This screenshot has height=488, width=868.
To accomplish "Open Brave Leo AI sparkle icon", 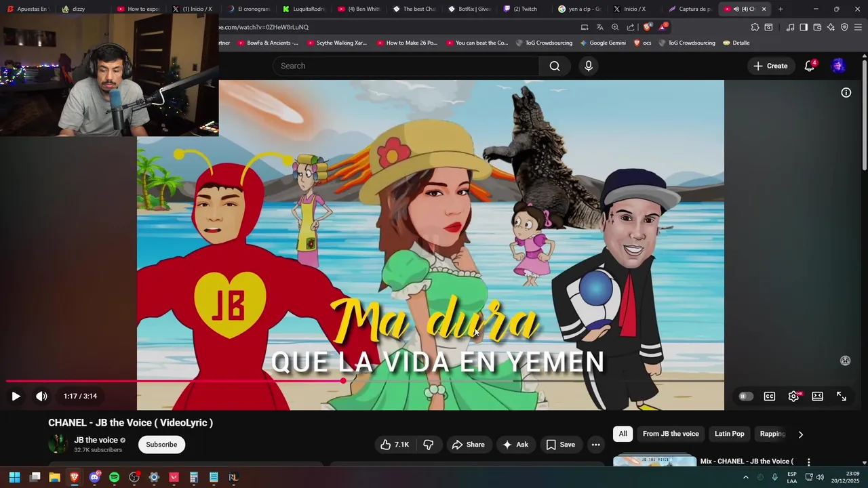I will 831,27.
